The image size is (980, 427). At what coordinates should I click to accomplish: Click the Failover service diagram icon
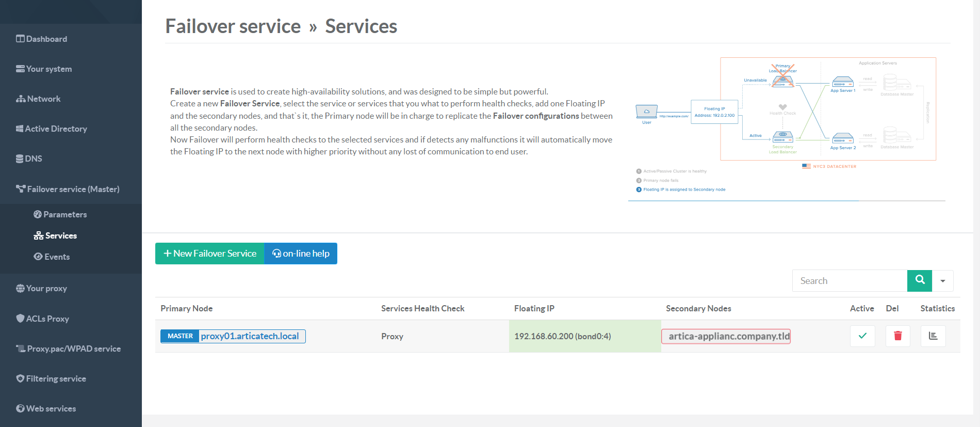tap(21, 189)
